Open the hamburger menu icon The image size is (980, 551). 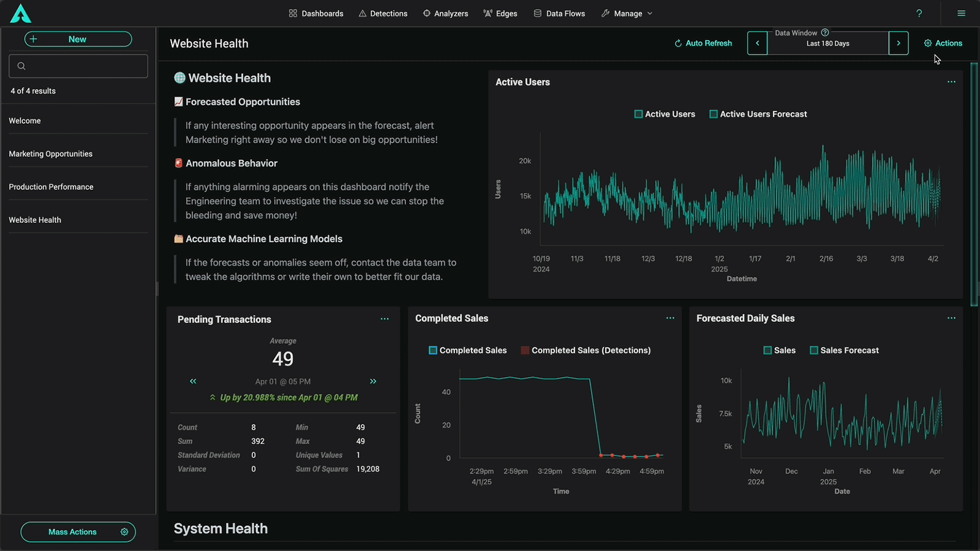point(961,13)
